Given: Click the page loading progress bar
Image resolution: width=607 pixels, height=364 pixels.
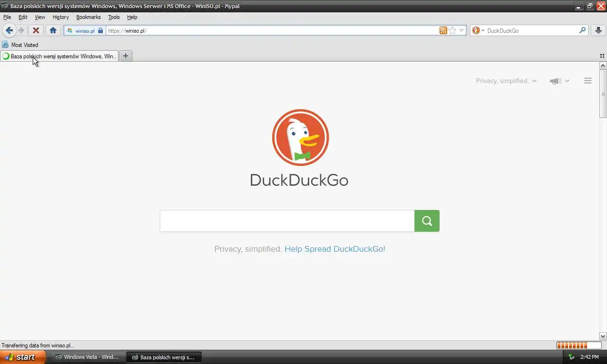Looking at the screenshot, I should [x=579, y=346].
